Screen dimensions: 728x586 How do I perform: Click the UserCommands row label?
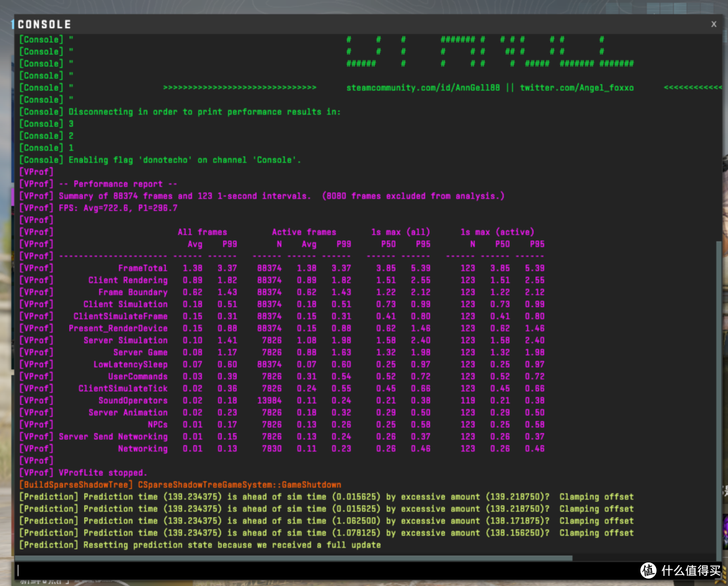[138, 377]
